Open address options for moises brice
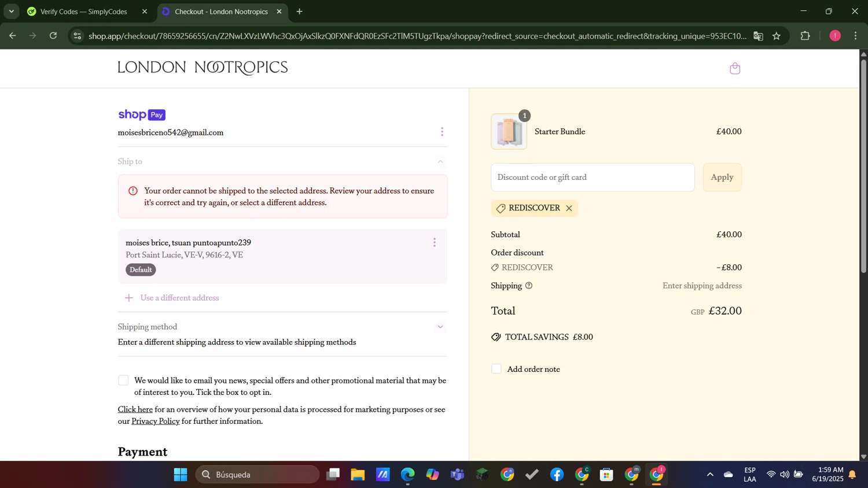The height and width of the screenshot is (488, 868). (435, 242)
